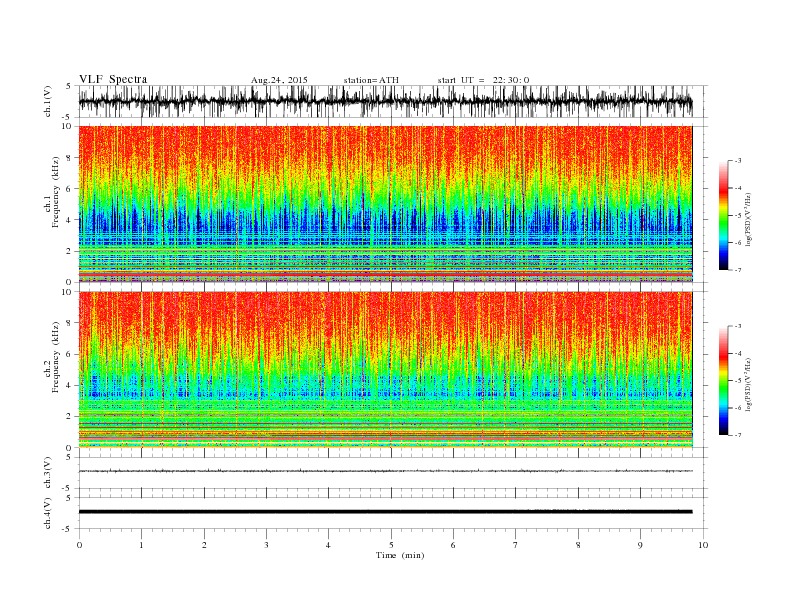Click the "7" minute tick on the time axis

point(516,545)
